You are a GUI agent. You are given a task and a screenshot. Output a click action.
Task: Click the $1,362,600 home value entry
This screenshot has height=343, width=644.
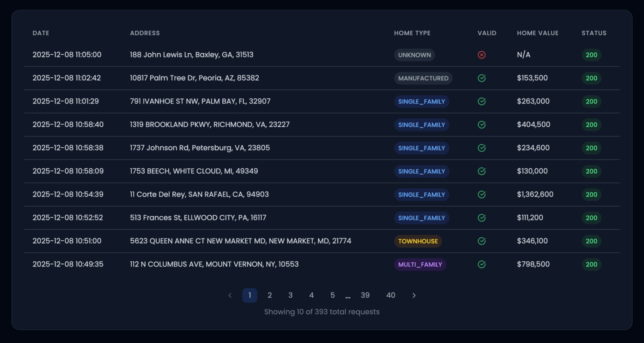(535, 194)
